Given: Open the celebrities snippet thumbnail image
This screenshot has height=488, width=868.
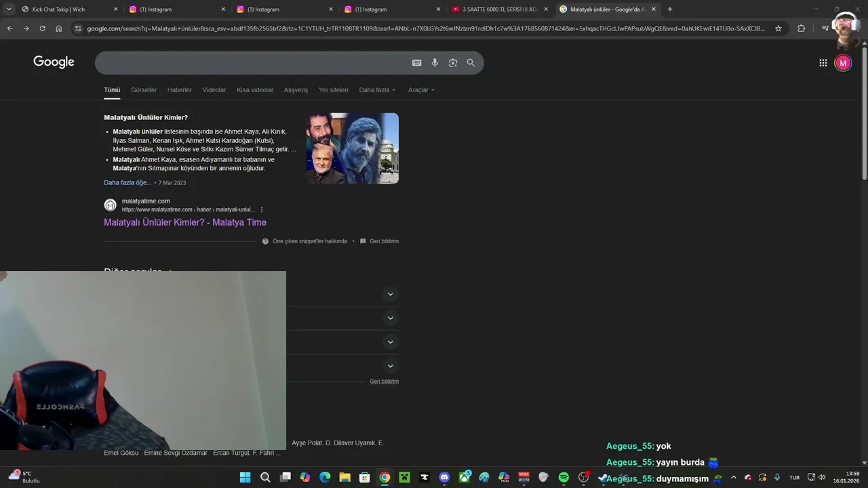Looking at the screenshot, I should tap(352, 148).
